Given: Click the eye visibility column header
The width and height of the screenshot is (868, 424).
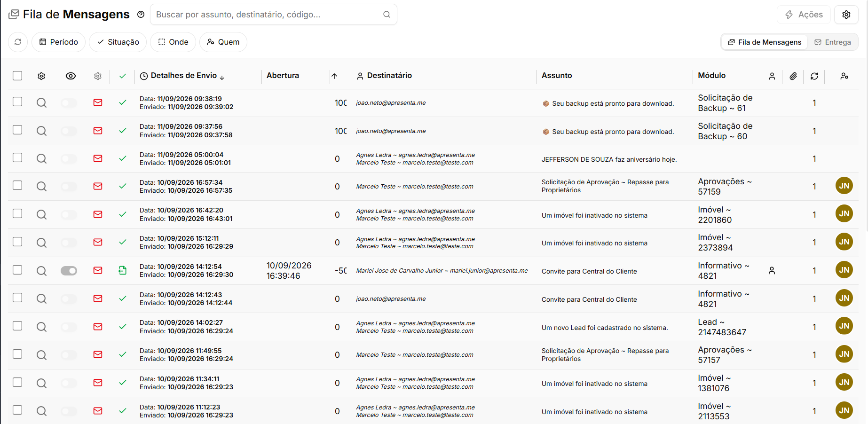Looking at the screenshot, I should tap(71, 76).
